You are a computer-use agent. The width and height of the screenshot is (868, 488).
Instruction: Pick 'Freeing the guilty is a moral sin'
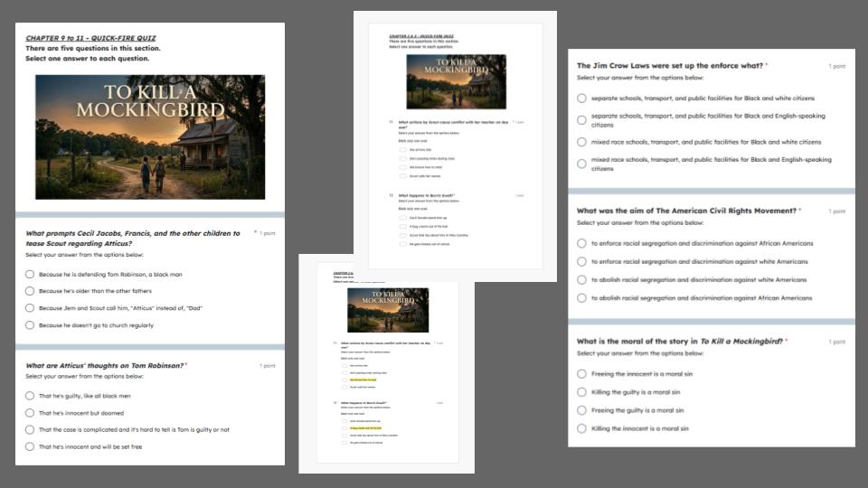[x=581, y=410]
